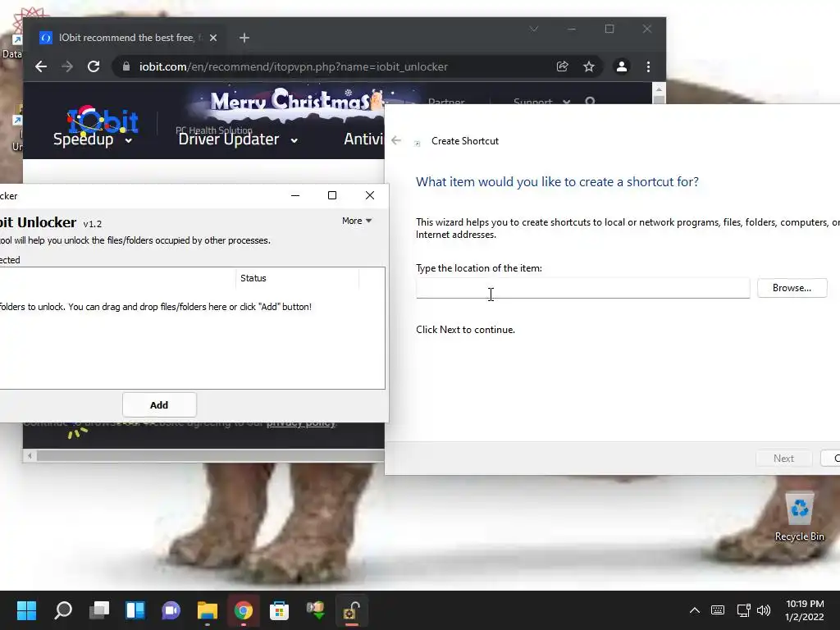The width and height of the screenshot is (840, 630).
Task: Close the IObit Unlocker window
Action: [370, 195]
